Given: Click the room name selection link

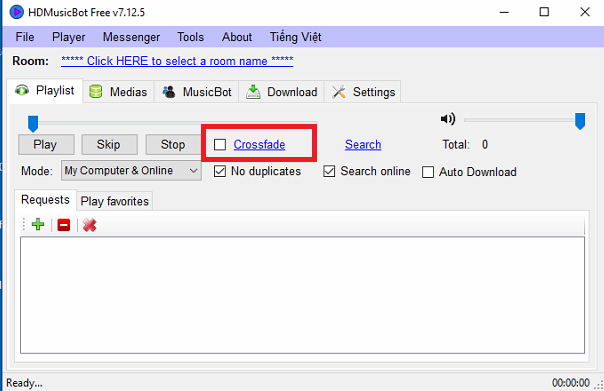Looking at the screenshot, I should [x=177, y=61].
